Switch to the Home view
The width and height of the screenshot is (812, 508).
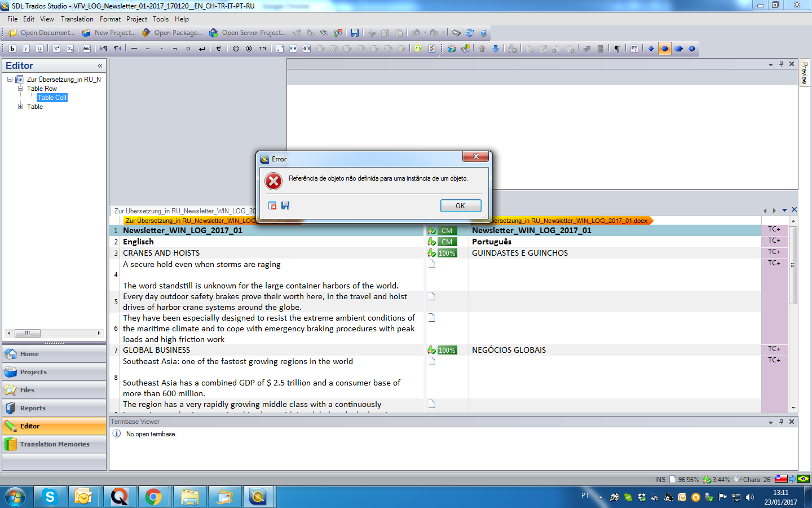(54, 354)
